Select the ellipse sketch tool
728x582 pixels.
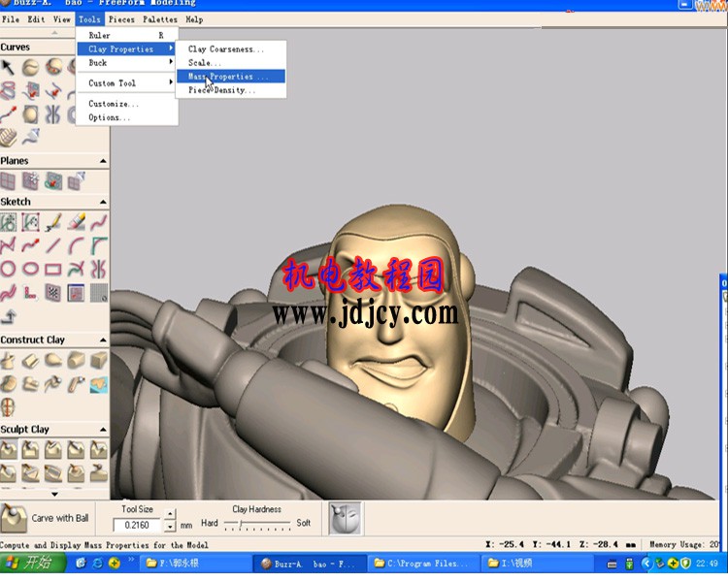[x=31, y=269]
